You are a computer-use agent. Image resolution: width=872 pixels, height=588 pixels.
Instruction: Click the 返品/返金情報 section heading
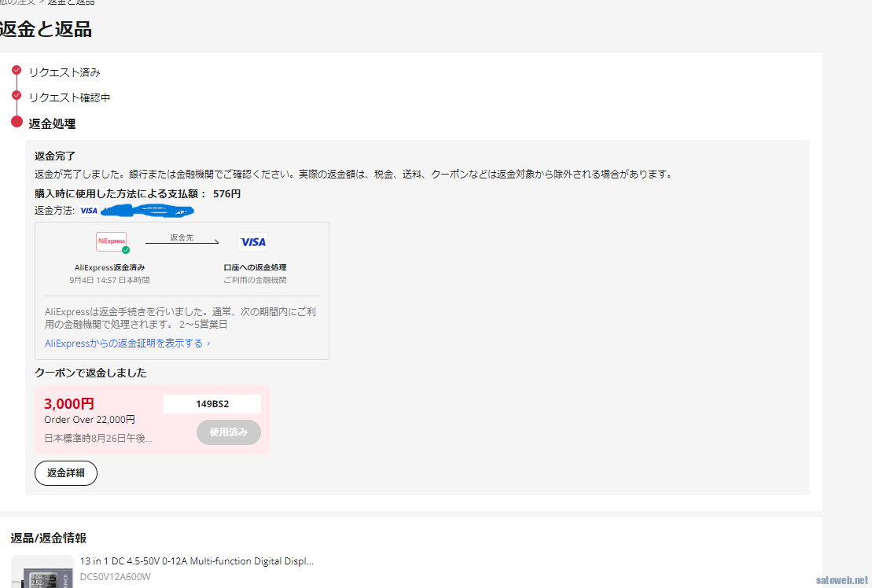(x=48, y=538)
